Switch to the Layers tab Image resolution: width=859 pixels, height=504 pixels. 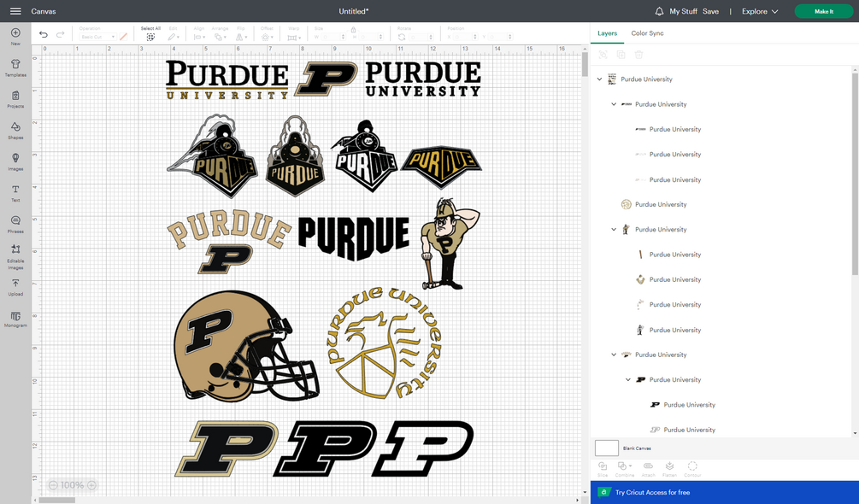point(607,33)
